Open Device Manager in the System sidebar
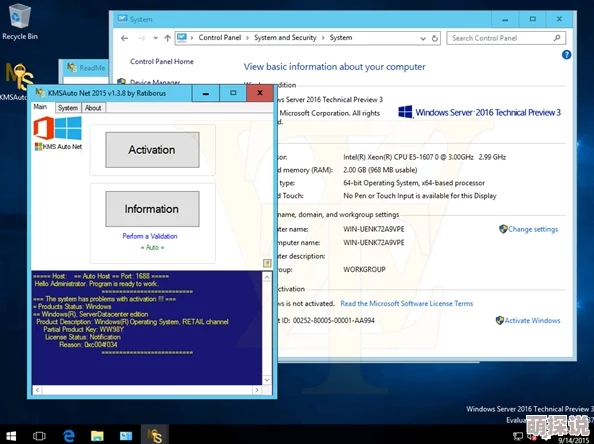 coord(155,82)
